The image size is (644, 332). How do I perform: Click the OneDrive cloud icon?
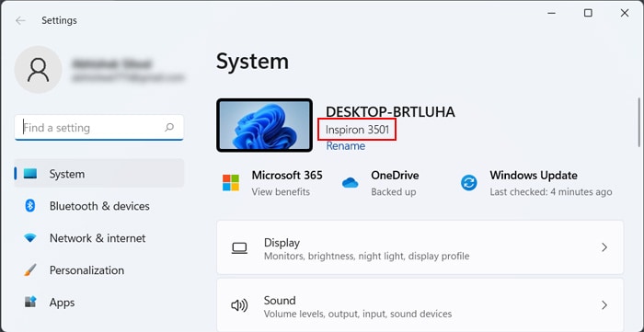tap(350, 183)
